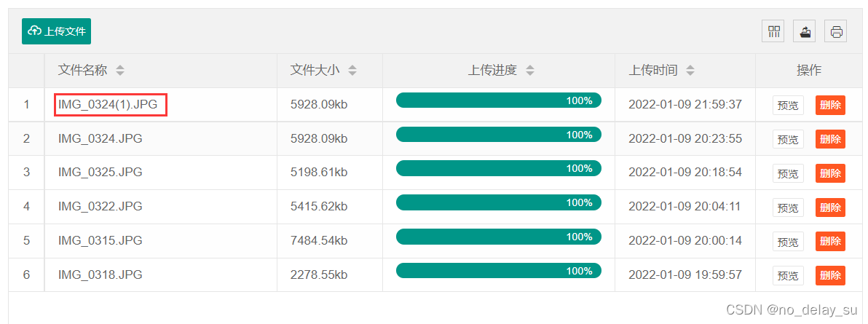Click the 上传进度 column header

(x=499, y=71)
